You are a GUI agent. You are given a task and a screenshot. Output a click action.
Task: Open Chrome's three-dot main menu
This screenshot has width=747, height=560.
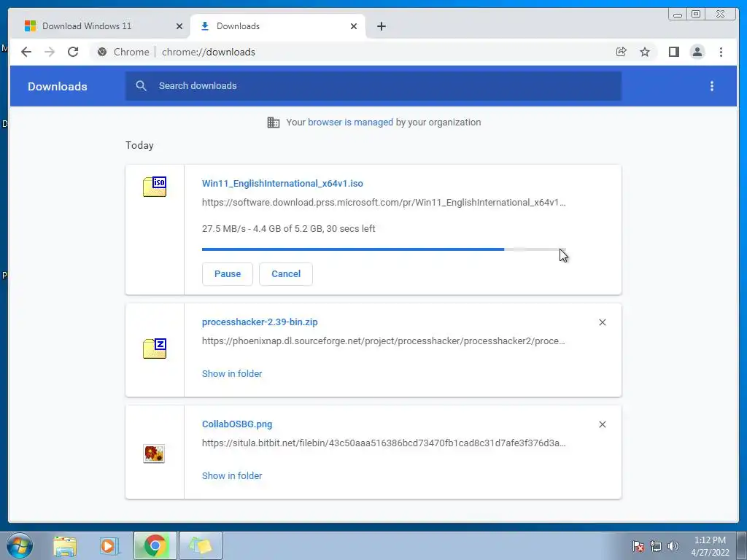pyautogui.click(x=721, y=52)
